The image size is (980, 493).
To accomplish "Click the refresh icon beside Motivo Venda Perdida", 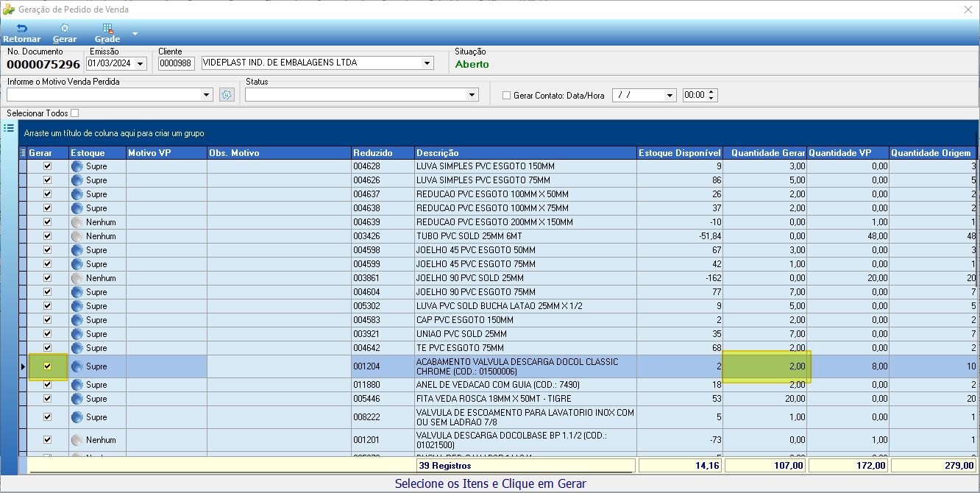I will point(227,95).
